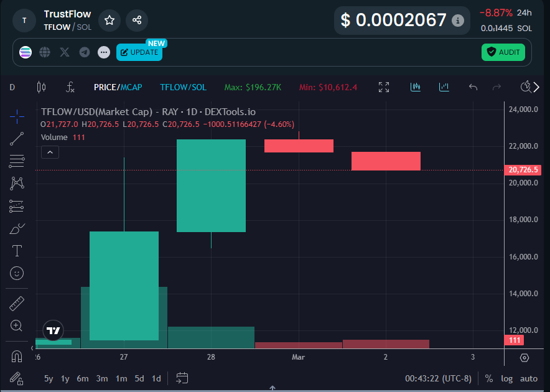550x392 pixels.
Task: Click the Max: $196.27K value
Action: [253, 87]
